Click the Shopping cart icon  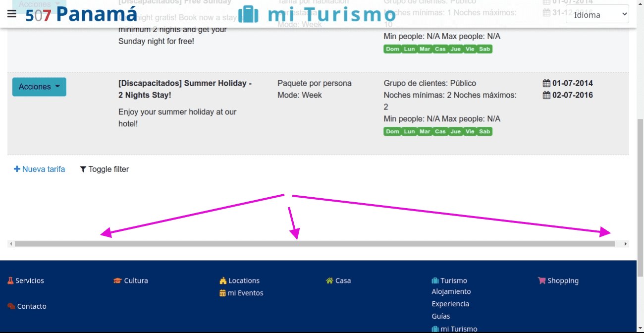(541, 280)
